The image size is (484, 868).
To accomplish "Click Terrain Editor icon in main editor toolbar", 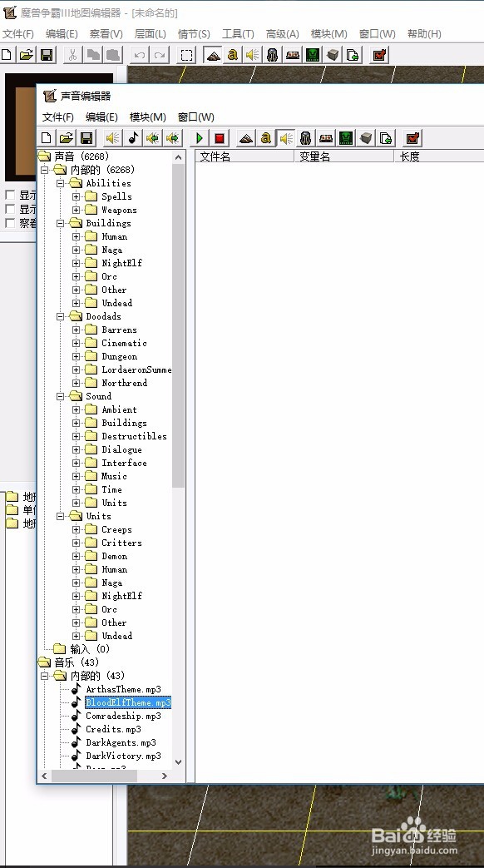I will tap(213, 55).
